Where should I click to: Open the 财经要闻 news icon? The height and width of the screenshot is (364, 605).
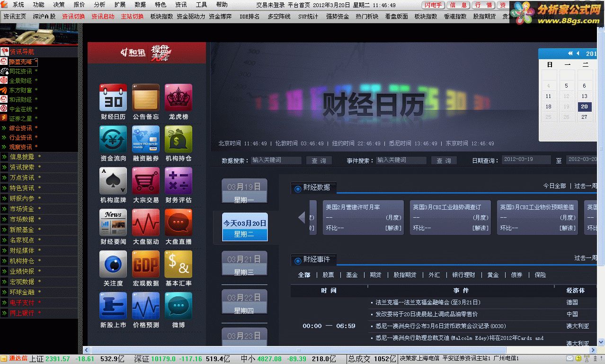(113, 222)
